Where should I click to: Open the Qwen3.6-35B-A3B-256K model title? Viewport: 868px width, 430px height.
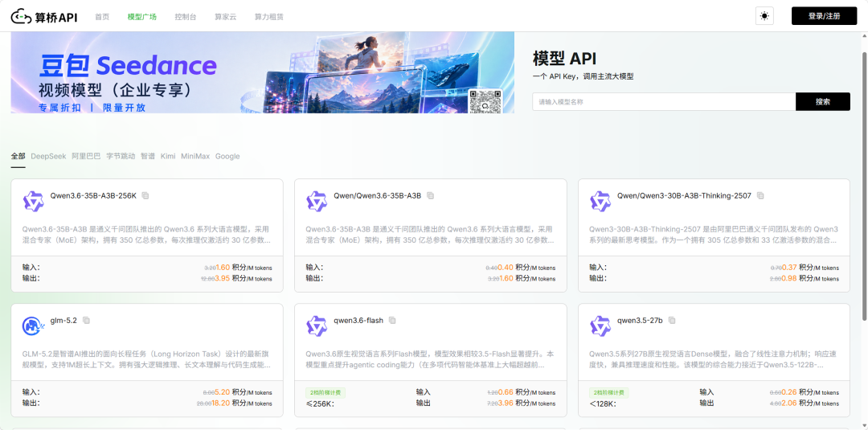pyautogui.click(x=93, y=195)
